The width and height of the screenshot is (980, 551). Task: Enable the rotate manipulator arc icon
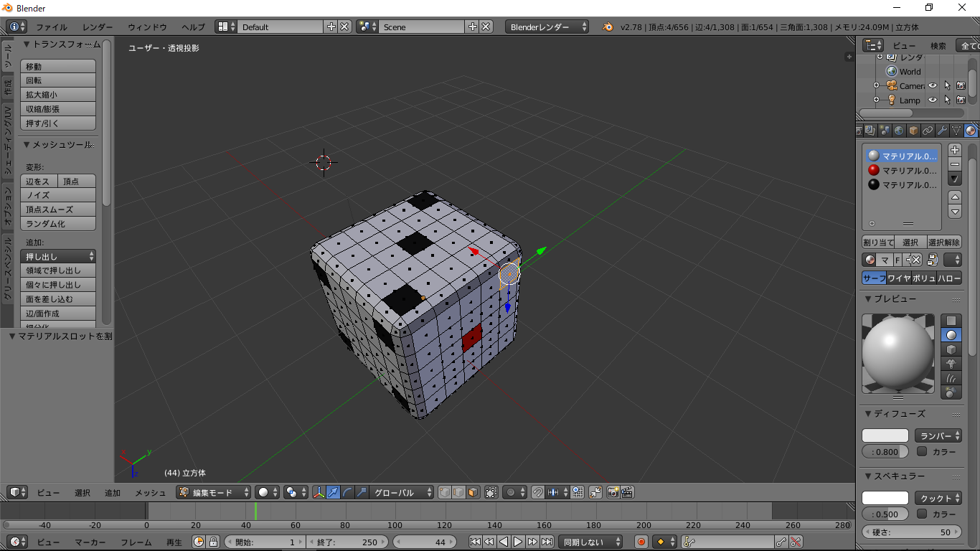point(347,493)
